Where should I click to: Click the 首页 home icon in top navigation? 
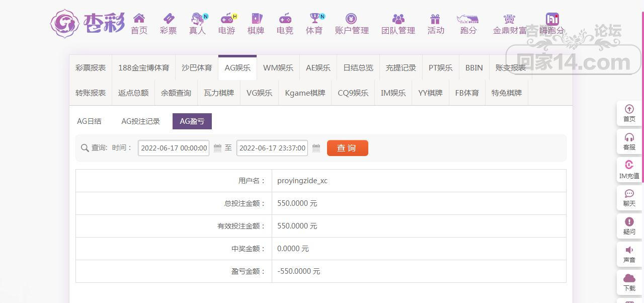click(139, 19)
